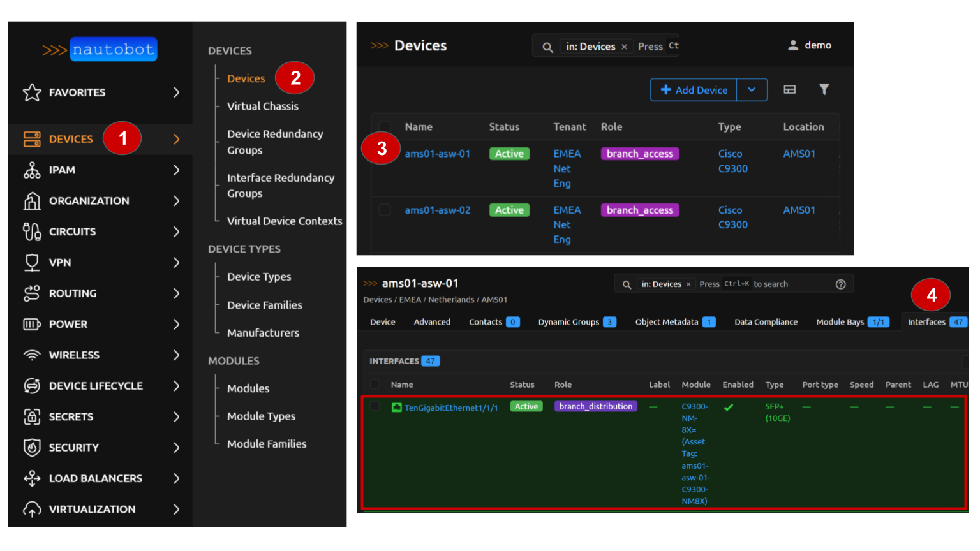Viewport: 980px width, 551px height.
Task: Open the Add Device dropdown arrow
Action: 752,90
